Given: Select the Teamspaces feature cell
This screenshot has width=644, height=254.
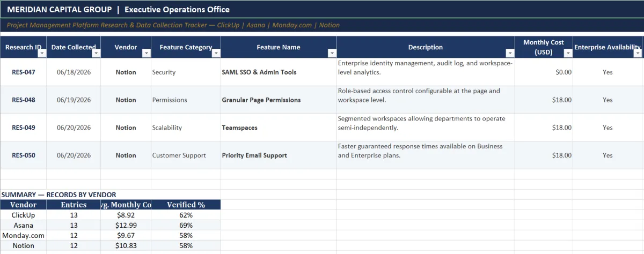Looking at the screenshot, I should pyautogui.click(x=279, y=128).
